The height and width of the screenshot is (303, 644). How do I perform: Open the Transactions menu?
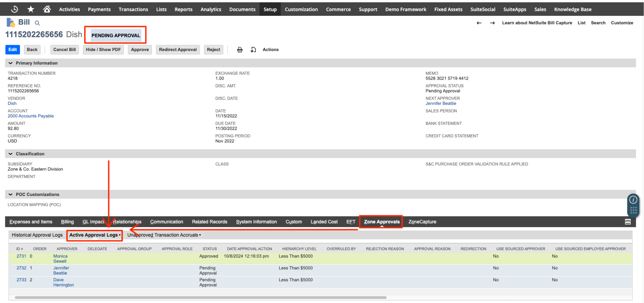tap(133, 9)
